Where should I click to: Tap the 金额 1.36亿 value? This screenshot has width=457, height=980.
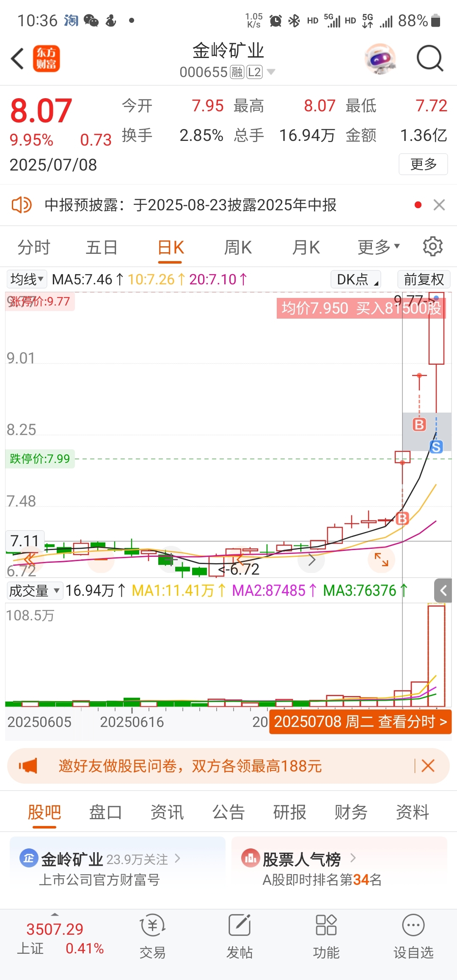[x=424, y=135]
